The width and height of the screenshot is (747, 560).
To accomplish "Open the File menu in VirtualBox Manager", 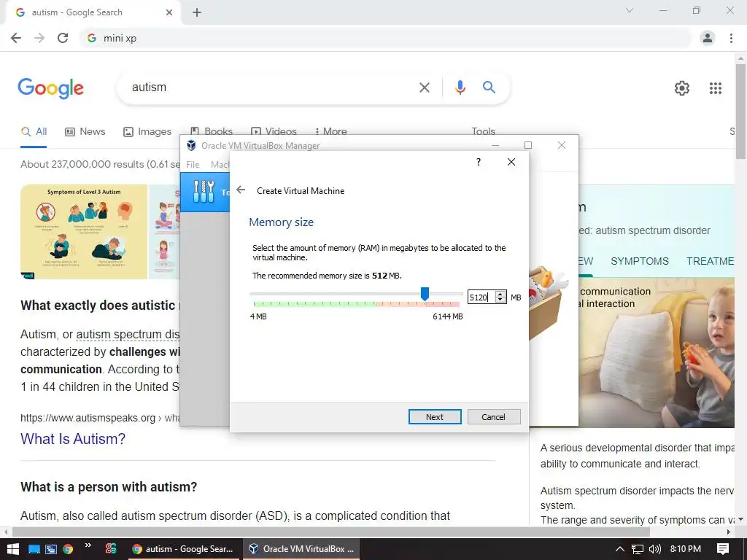I will 193,164.
